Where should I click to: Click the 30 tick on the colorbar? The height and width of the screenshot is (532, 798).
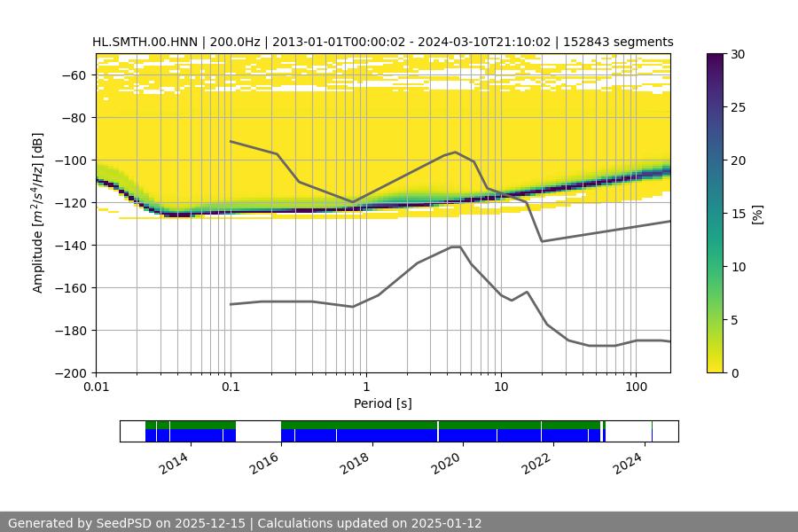tap(738, 54)
